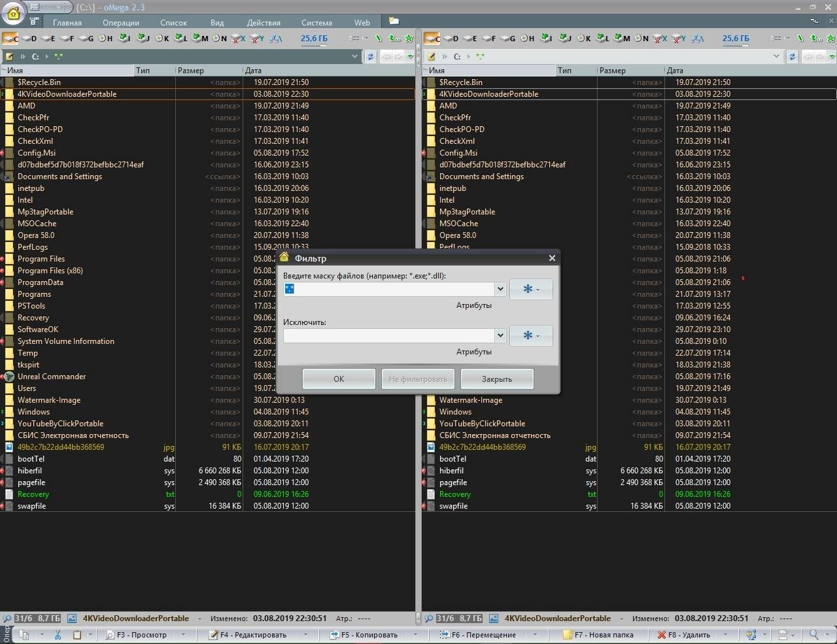Click the favorites star icon in left panel
Viewport: 837px width, 644px height.
pyautogui.click(x=409, y=39)
